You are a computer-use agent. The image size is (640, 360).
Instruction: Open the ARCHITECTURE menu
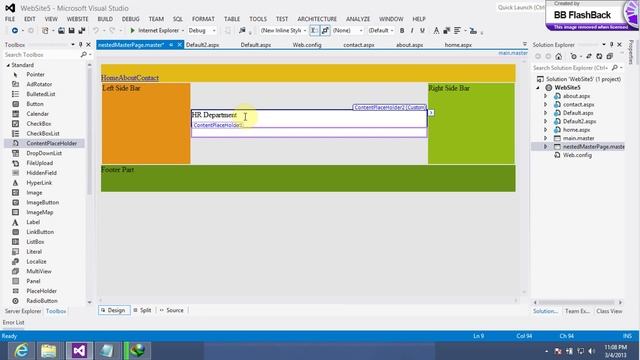pos(317,19)
